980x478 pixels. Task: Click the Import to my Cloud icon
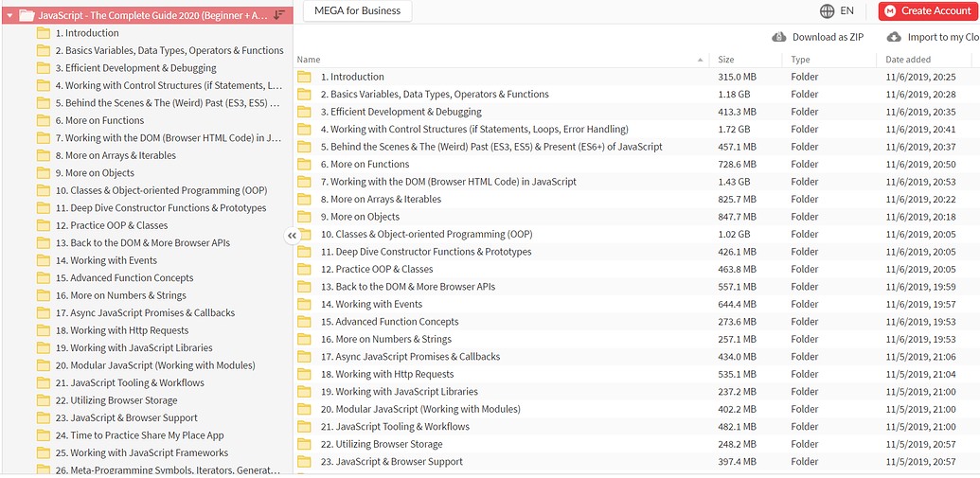point(895,37)
